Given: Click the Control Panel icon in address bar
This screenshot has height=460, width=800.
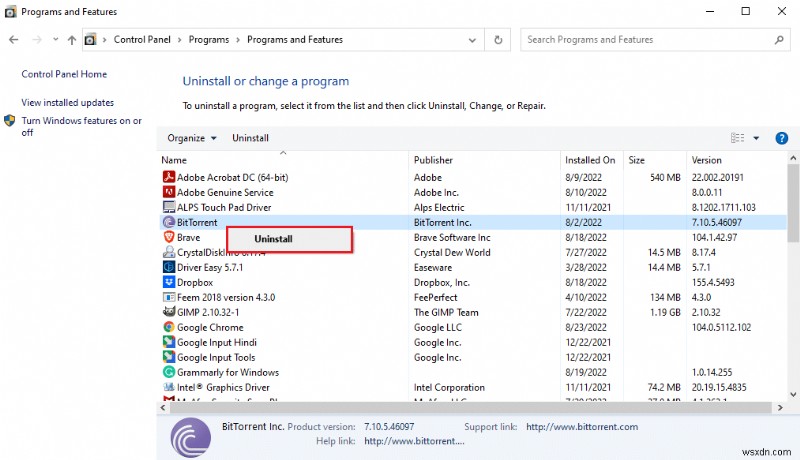Looking at the screenshot, I should [90, 39].
